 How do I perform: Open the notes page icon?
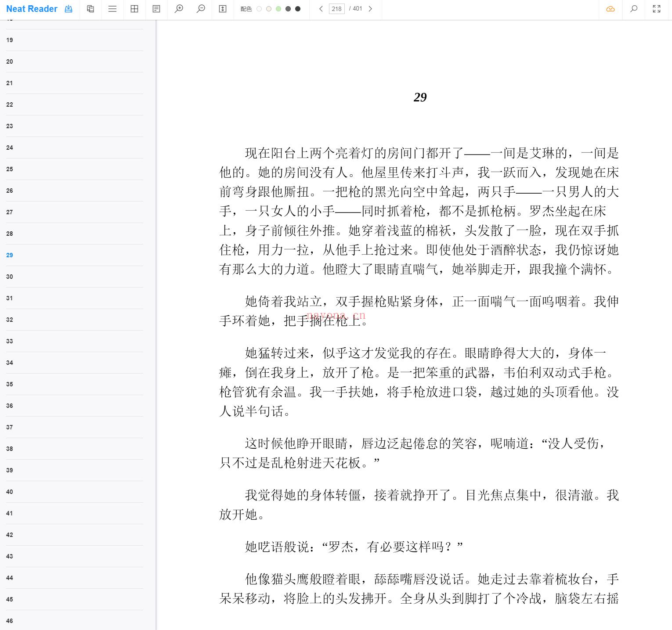(x=156, y=9)
